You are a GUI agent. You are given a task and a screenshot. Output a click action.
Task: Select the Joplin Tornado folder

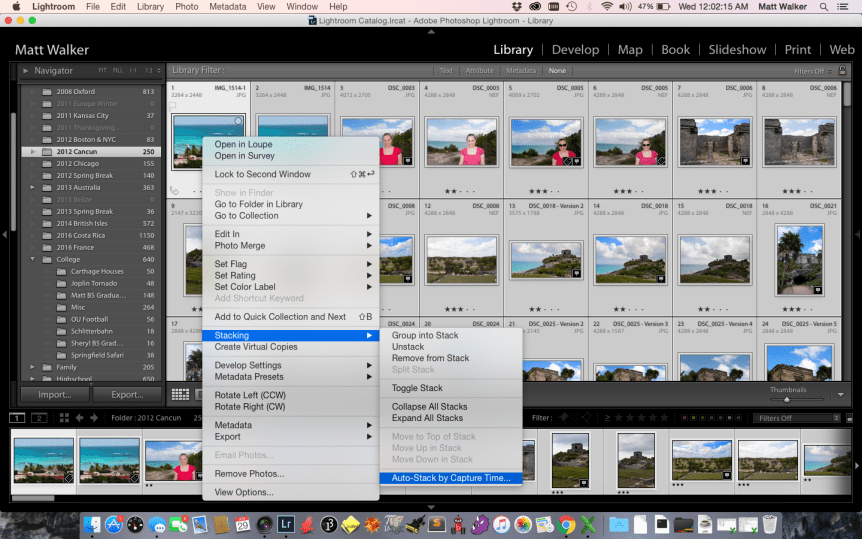(x=92, y=283)
